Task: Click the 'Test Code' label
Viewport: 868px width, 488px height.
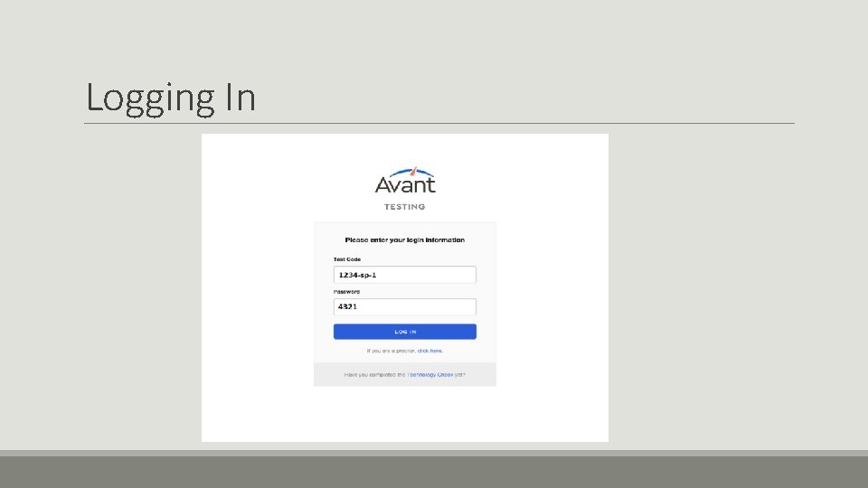Action: pos(347,259)
